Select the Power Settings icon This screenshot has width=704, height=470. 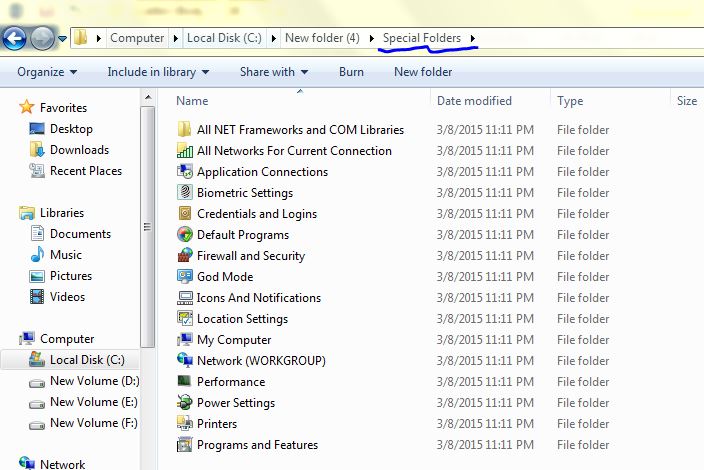click(184, 403)
